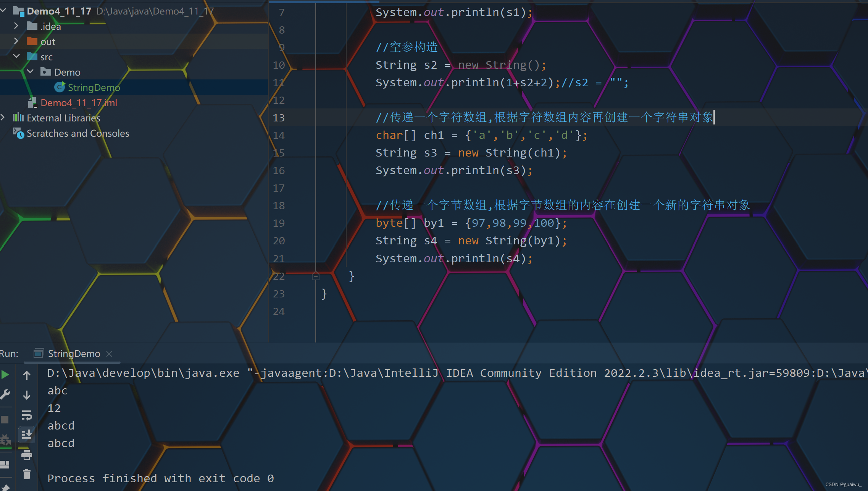Open run configuration settings with wrench icon
The image size is (868, 491).
[x=5, y=394]
